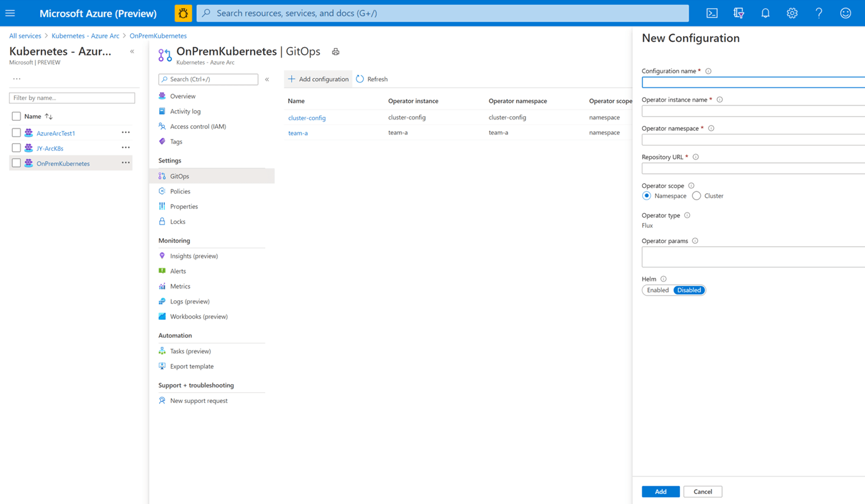This screenshot has height=504, width=865.
Task: Set Helm toggle to Enabled
Action: (x=658, y=290)
